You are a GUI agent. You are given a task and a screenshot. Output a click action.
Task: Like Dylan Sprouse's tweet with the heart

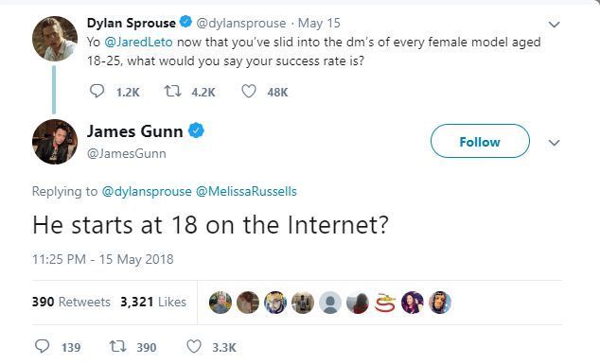pos(249,92)
